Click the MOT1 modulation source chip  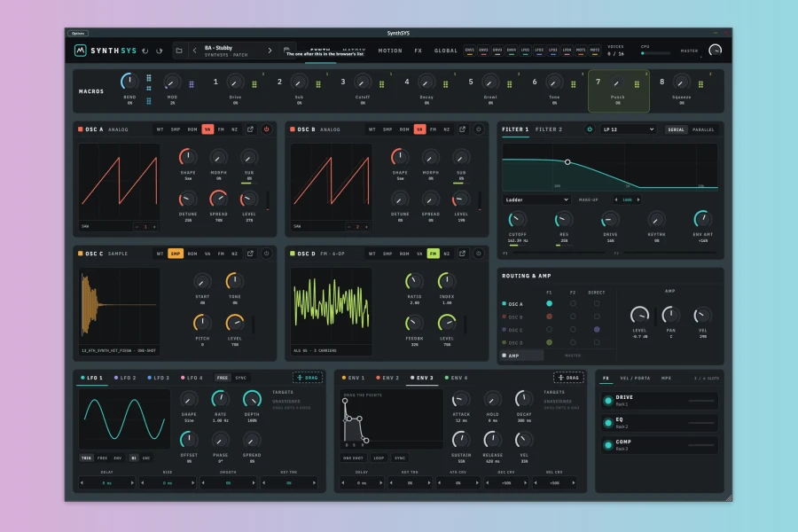(x=580, y=51)
